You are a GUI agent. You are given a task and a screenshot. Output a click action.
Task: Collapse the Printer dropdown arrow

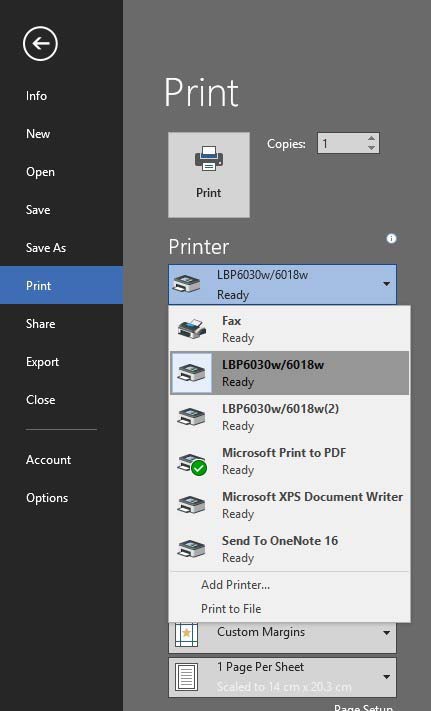387,284
